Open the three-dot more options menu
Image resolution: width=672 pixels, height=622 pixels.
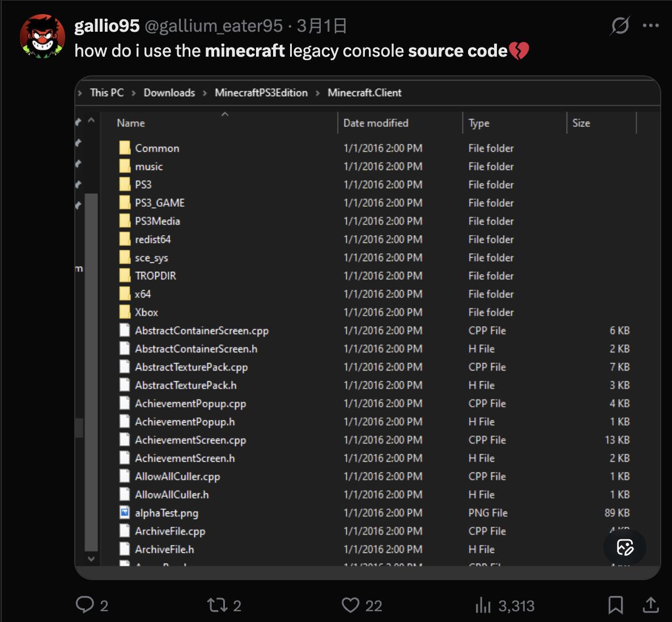coord(650,25)
